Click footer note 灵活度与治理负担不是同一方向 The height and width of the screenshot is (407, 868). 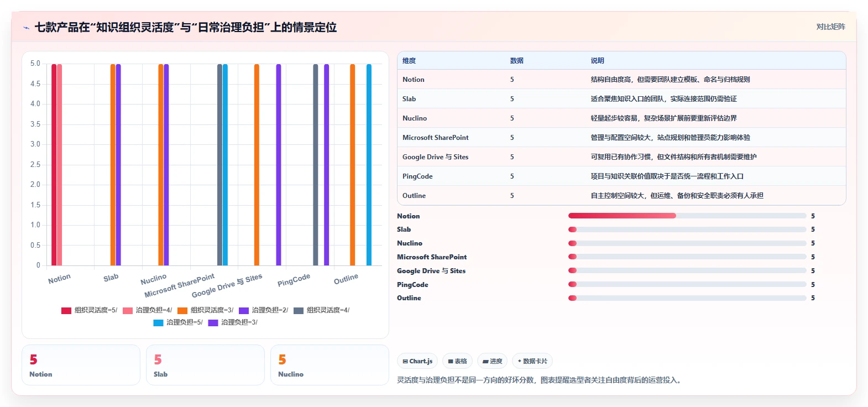click(539, 380)
